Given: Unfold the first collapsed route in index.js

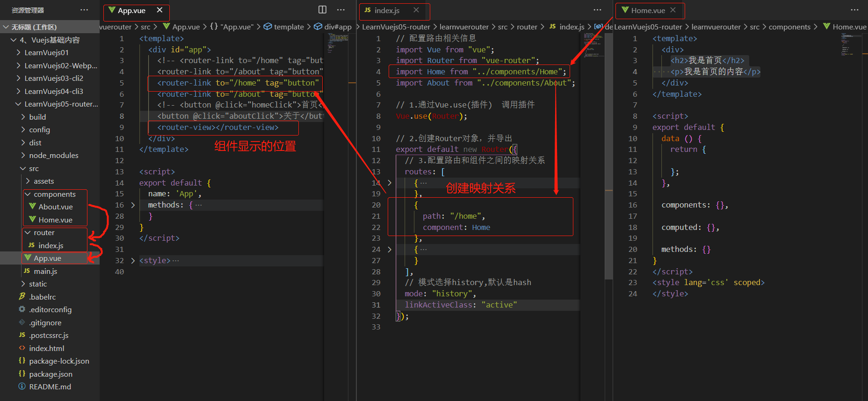Looking at the screenshot, I should coord(389,183).
